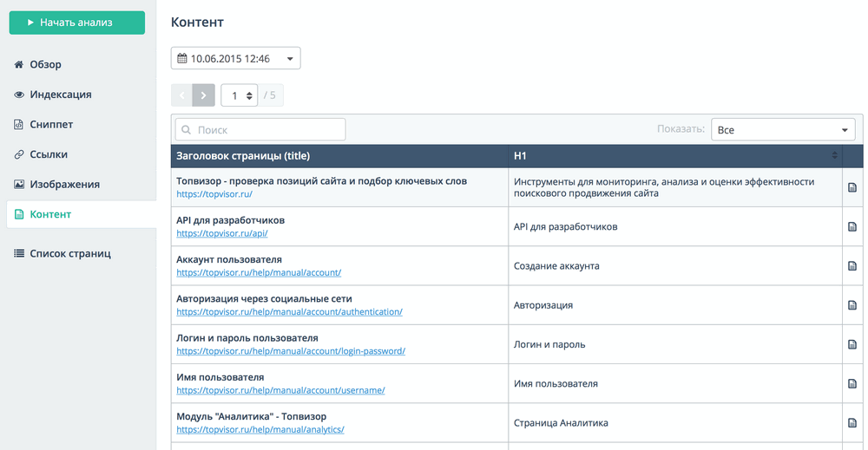
Task: Select the Контент sidebar item
Action: [x=82, y=214]
